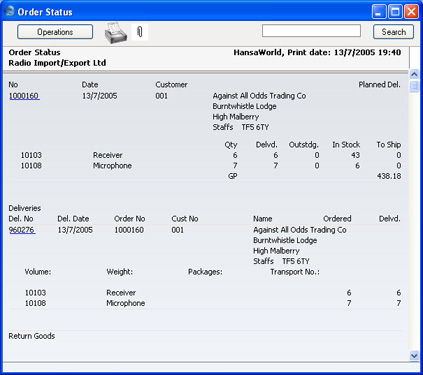The image size is (423, 375).
Task: Click 'Radio Import/Export Ltd' company name
Action: click(57, 63)
